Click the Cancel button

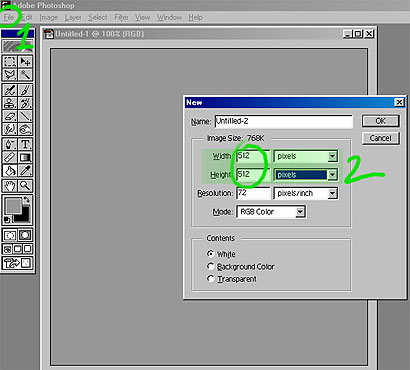[x=380, y=138]
